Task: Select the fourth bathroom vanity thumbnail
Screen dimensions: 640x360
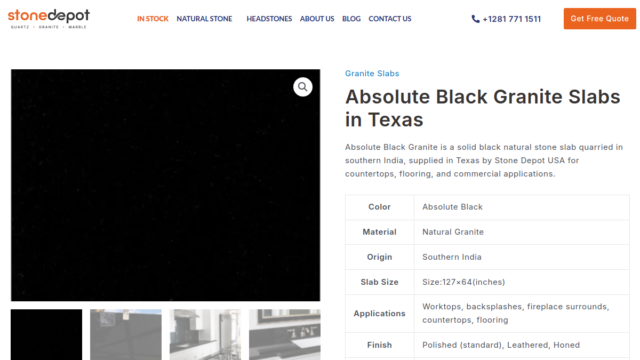Action: pos(285,334)
